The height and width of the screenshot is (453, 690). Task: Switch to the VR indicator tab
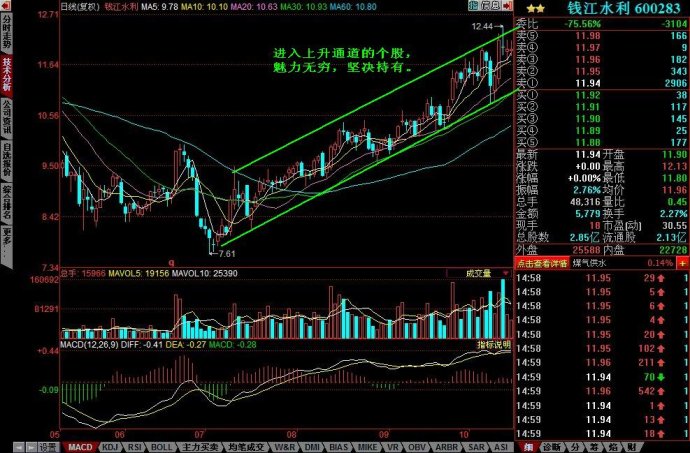(393, 448)
